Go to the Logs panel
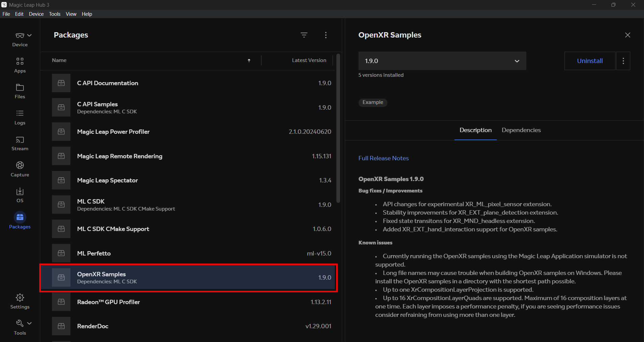644x342 pixels. pos(20,117)
